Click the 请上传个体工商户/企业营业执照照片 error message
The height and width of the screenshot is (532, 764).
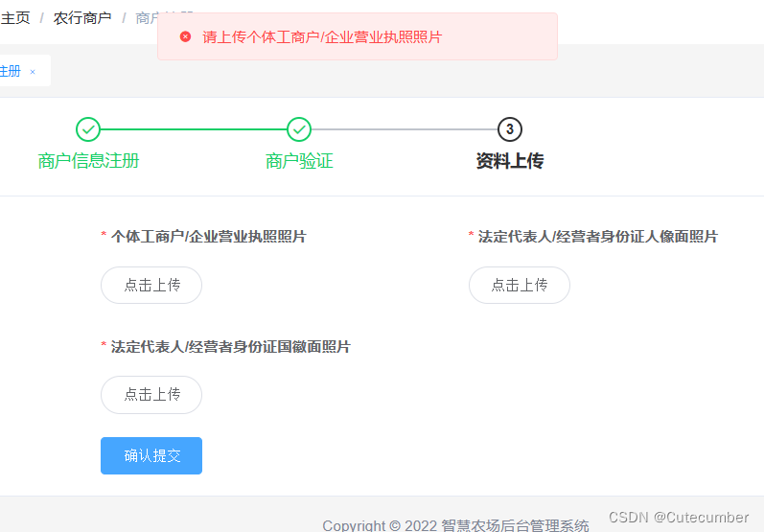coord(322,37)
